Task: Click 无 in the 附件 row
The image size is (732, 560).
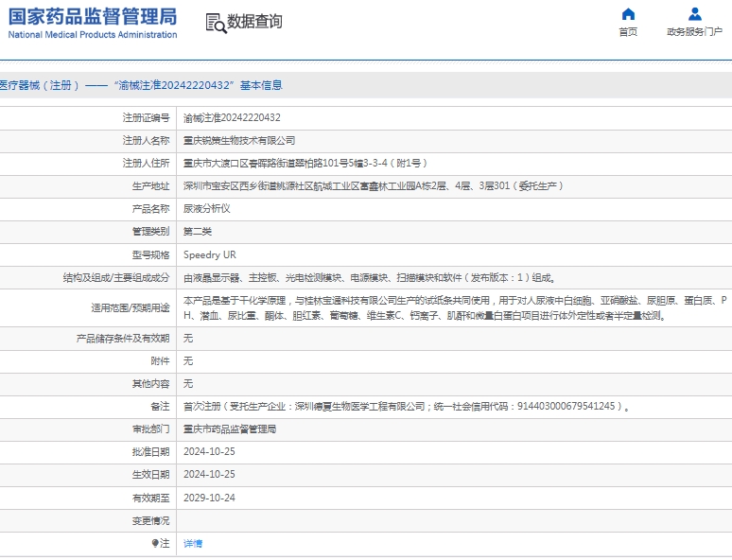Action: [x=188, y=361]
